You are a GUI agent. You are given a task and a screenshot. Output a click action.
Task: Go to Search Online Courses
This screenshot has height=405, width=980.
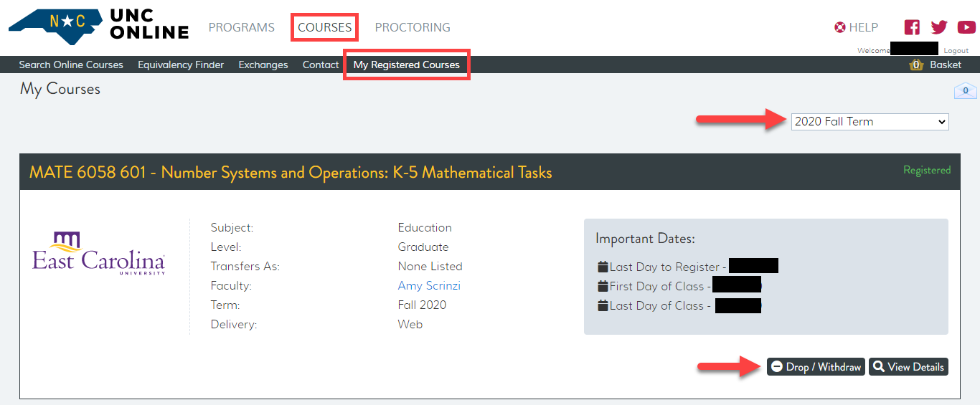pos(71,65)
